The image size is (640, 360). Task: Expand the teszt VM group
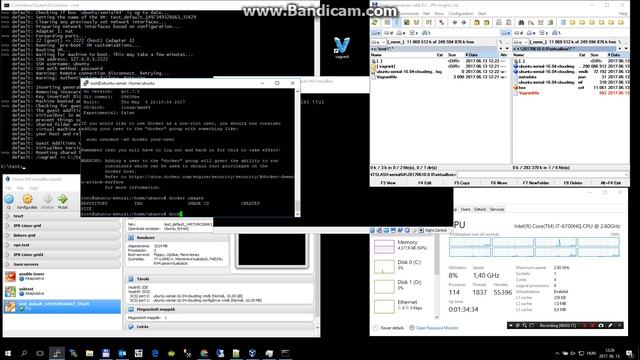(8, 216)
